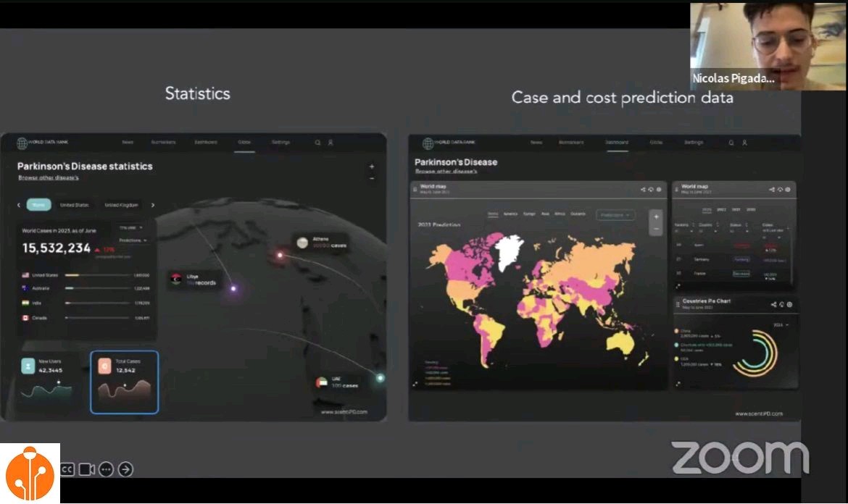Open Predictions dropdown in World Cases panel
The width and height of the screenshot is (848, 504).
point(133,240)
